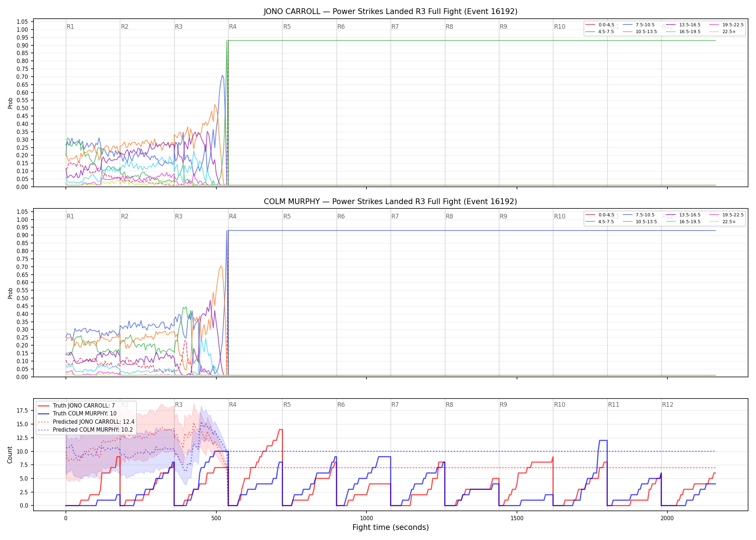Click the Count y-axis label on bottom chart
Screen dimensions: 756x540
[10, 455]
